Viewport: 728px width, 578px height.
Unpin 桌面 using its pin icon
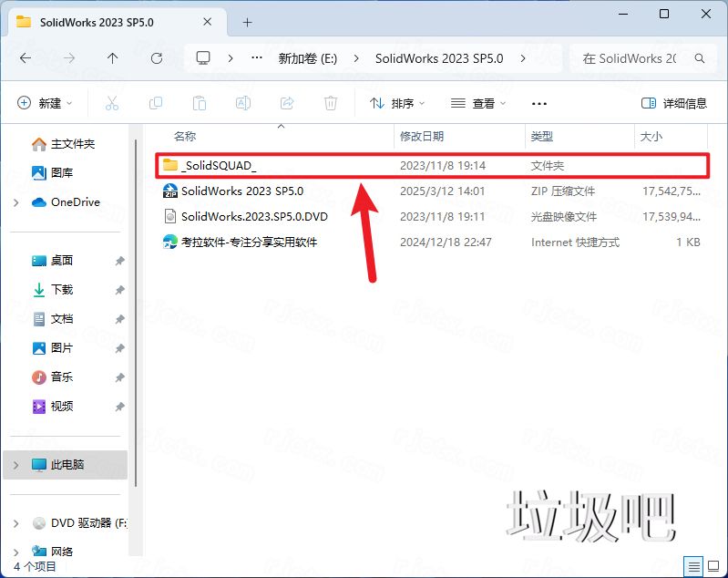[x=119, y=261]
